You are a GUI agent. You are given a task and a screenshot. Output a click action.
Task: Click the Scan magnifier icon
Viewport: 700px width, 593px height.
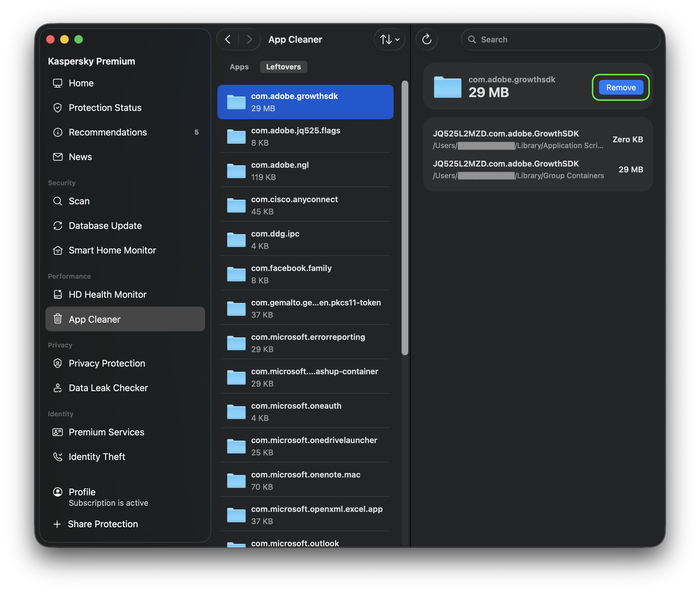57,201
